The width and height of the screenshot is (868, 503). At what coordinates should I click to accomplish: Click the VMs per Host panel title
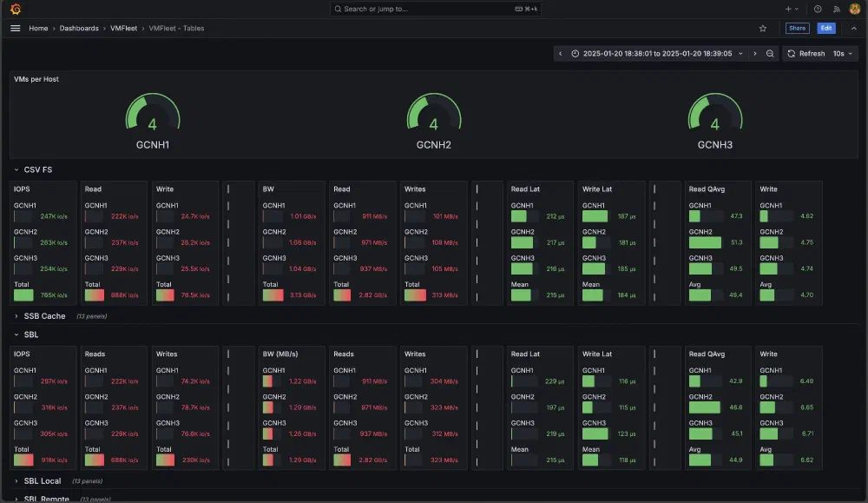click(36, 79)
